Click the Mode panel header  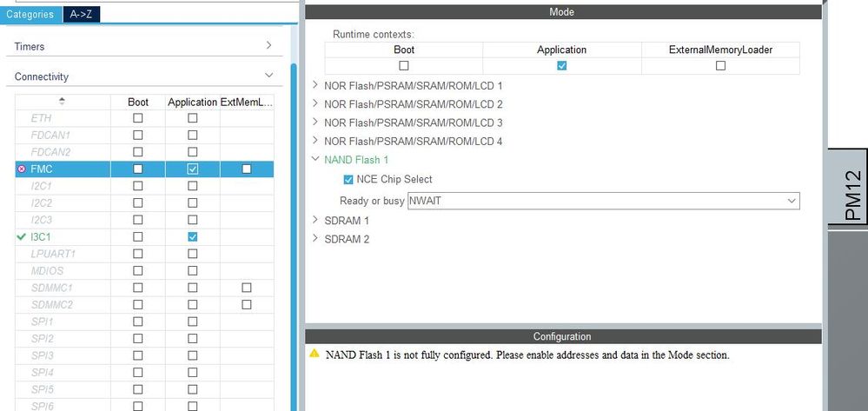pos(563,11)
